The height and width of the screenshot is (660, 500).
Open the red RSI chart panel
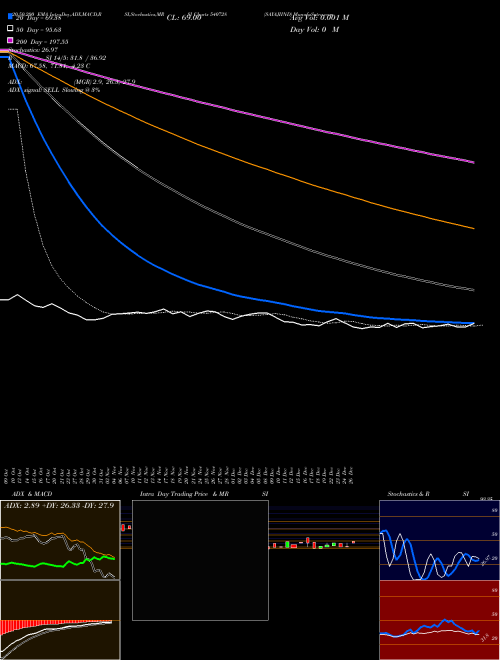click(439, 620)
